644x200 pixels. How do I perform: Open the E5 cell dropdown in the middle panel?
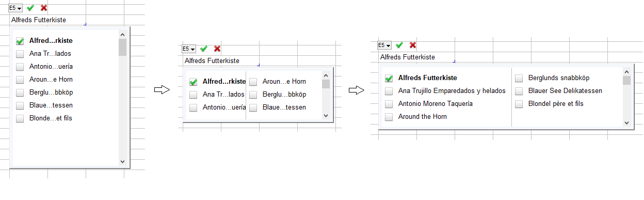coord(189,49)
